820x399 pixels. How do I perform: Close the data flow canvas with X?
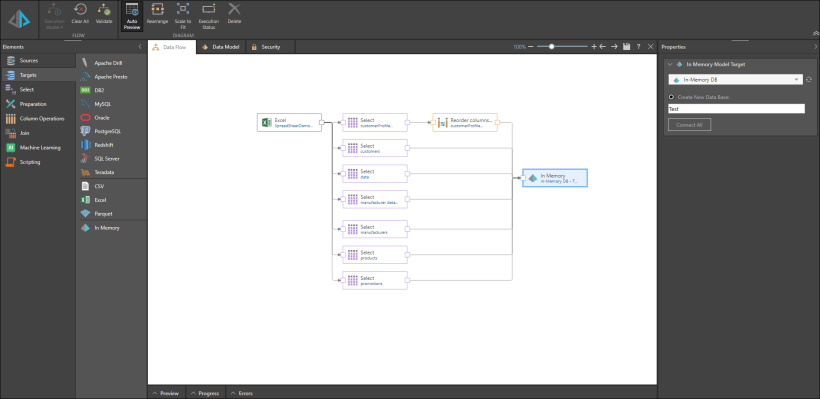[x=651, y=47]
